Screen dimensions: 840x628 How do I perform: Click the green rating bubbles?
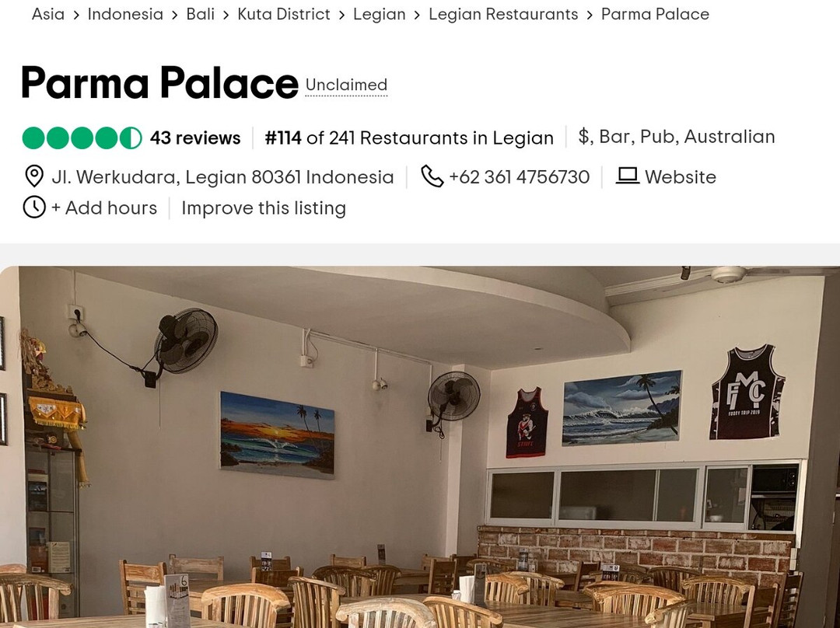(82, 138)
